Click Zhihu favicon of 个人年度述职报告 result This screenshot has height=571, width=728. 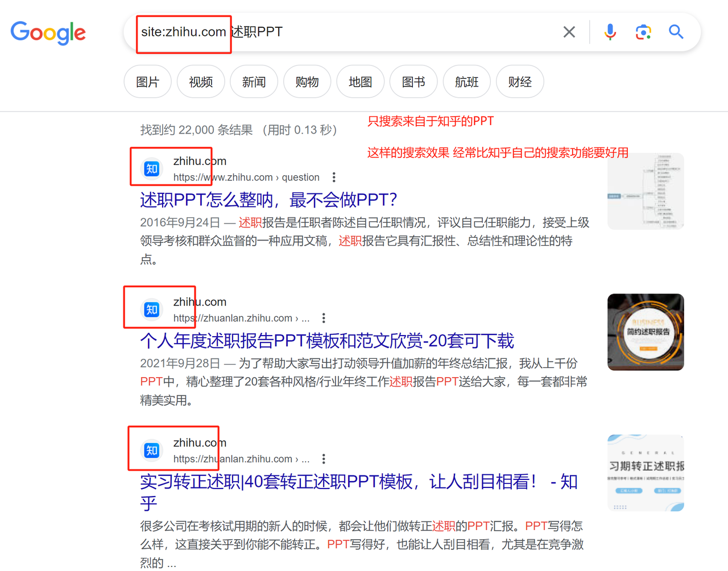152,310
